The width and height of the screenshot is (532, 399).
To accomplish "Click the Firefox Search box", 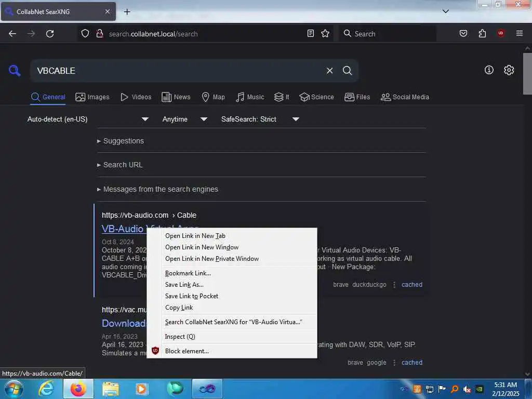I will click(x=388, y=34).
